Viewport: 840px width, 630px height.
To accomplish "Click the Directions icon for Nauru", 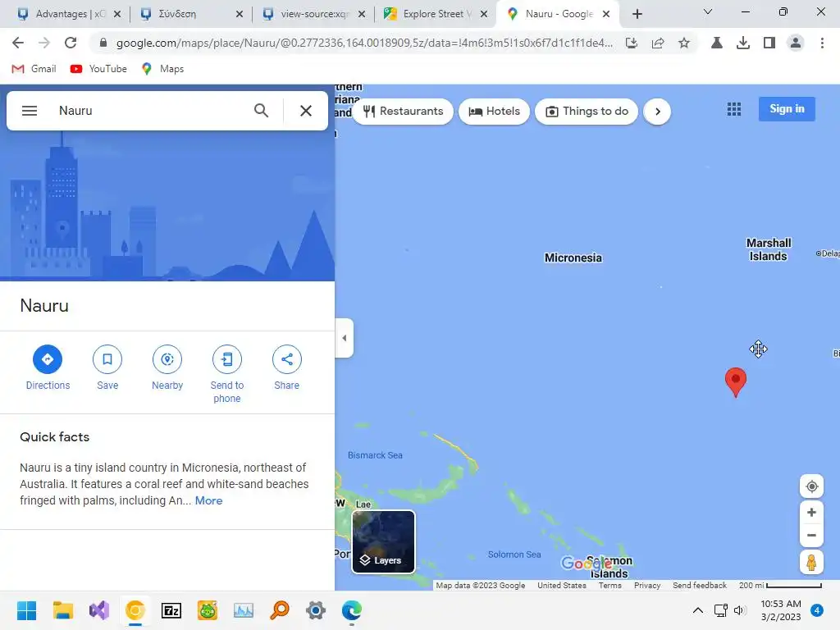I will coord(48,359).
